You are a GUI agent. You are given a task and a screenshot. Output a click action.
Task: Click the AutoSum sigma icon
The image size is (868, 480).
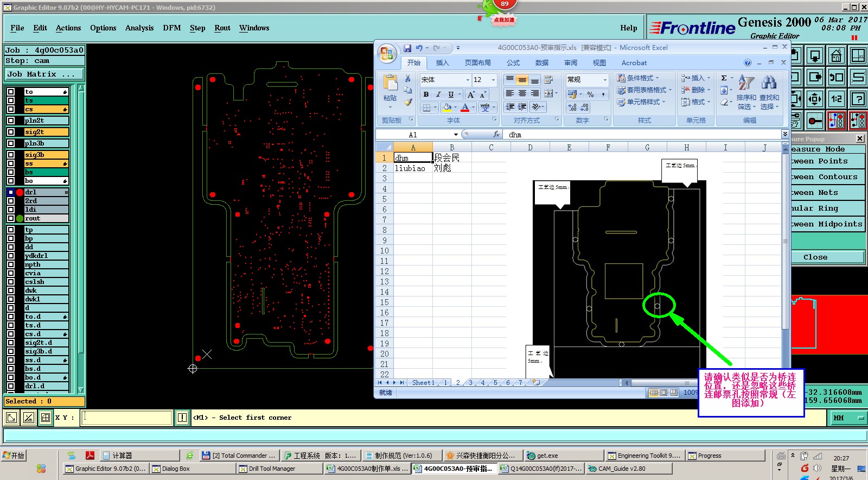coord(724,78)
